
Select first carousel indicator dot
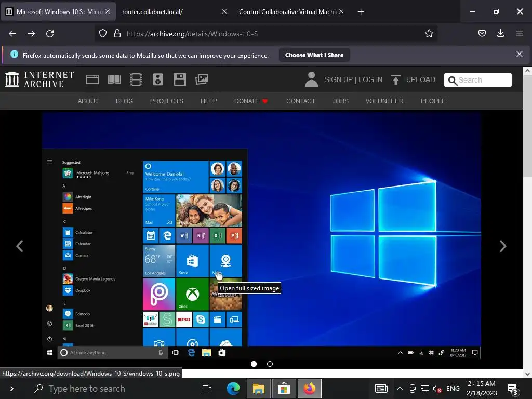[x=254, y=364]
